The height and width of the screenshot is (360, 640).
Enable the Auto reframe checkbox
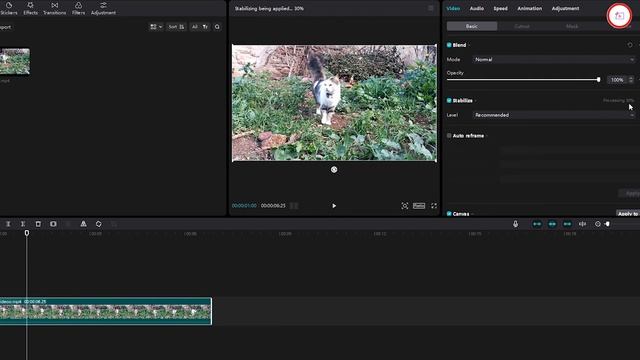[x=449, y=136]
